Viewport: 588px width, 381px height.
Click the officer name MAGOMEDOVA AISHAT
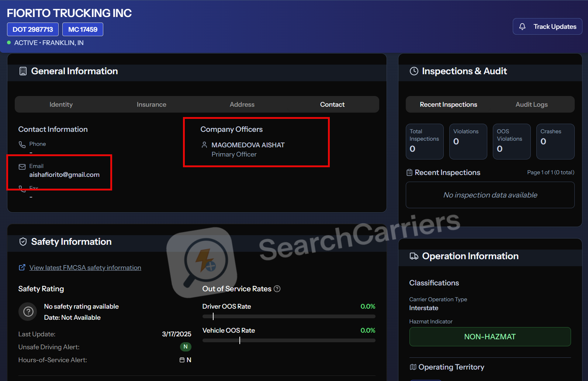[x=248, y=145]
